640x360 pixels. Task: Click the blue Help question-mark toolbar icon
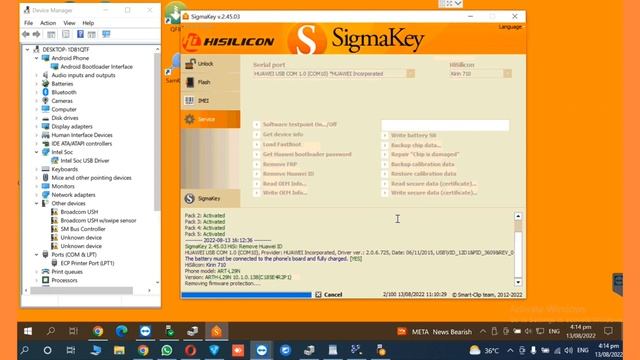[x=80, y=34]
